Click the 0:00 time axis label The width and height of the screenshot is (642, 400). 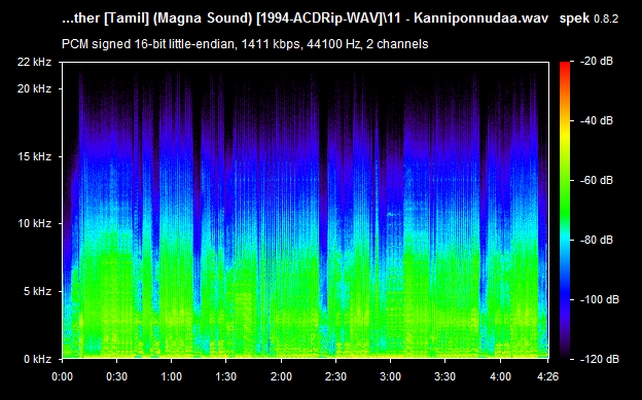click(62, 376)
